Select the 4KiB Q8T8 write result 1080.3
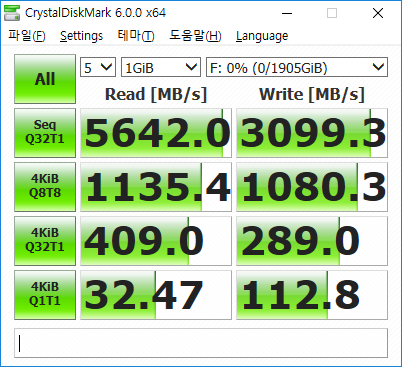This screenshot has width=403, height=368. [312, 187]
